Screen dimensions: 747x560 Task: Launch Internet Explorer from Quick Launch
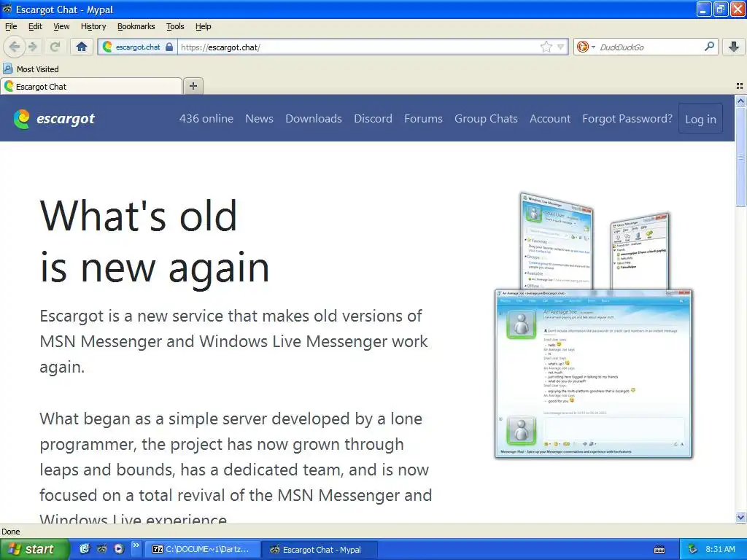coord(85,549)
